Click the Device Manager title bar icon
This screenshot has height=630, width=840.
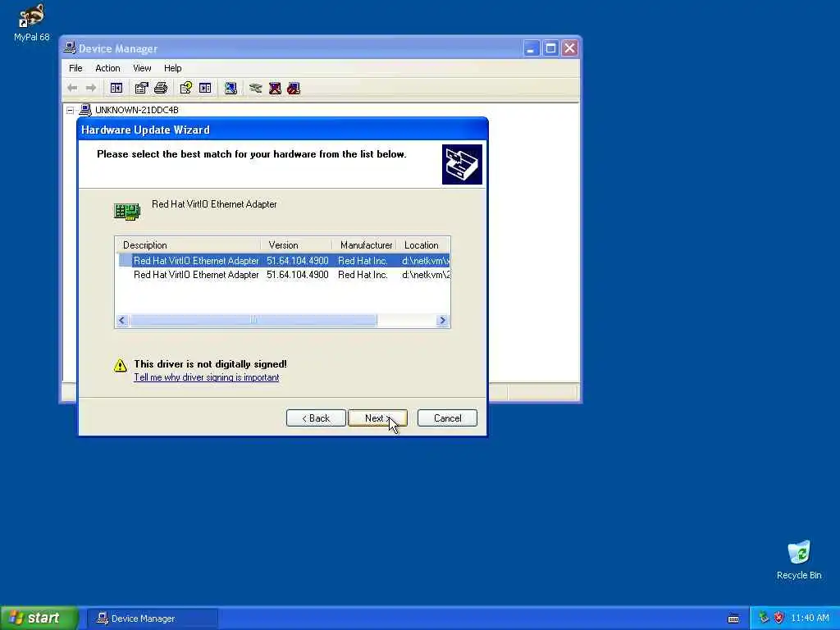pos(70,48)
